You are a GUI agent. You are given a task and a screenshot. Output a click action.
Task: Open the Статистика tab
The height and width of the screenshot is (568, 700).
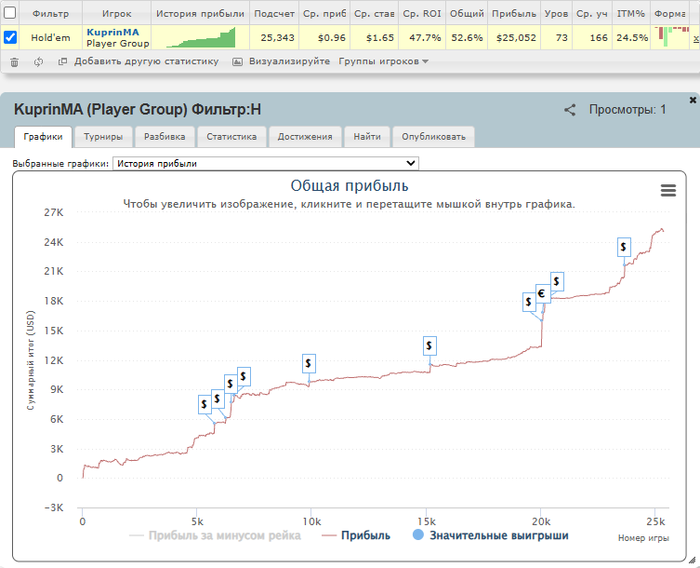tap(231, 137)
